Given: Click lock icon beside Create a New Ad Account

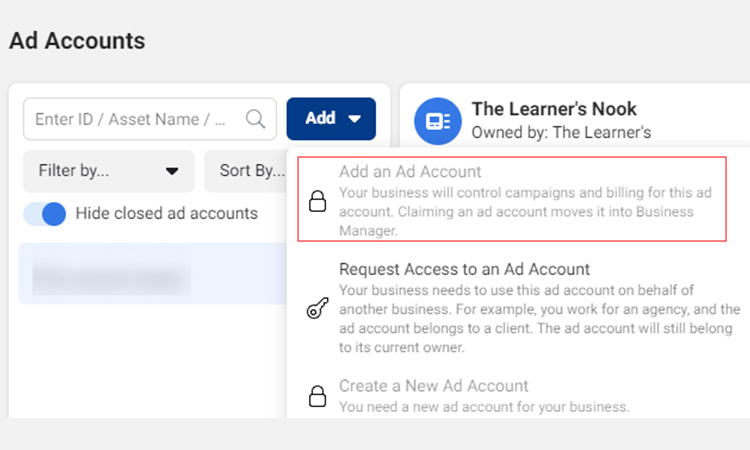Looking at the screenshot, I should point(317,396).
